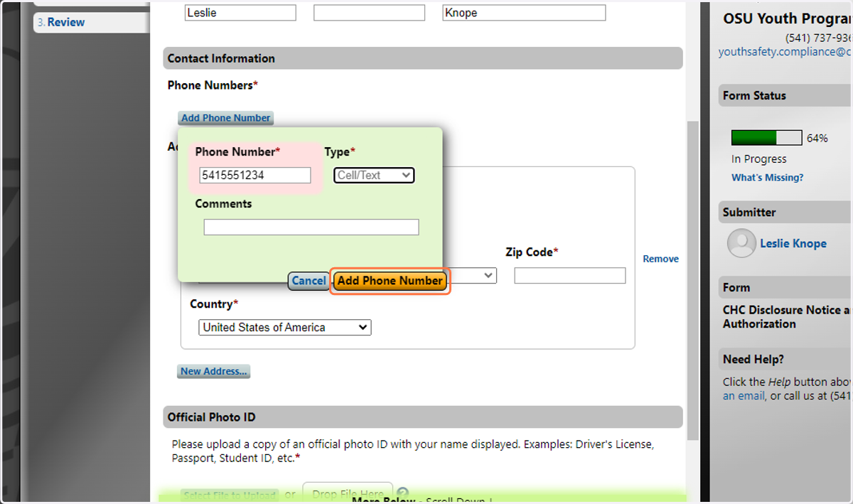Click the empty middle name field
The image size is (853, 504).
click(x=370, y=13)
